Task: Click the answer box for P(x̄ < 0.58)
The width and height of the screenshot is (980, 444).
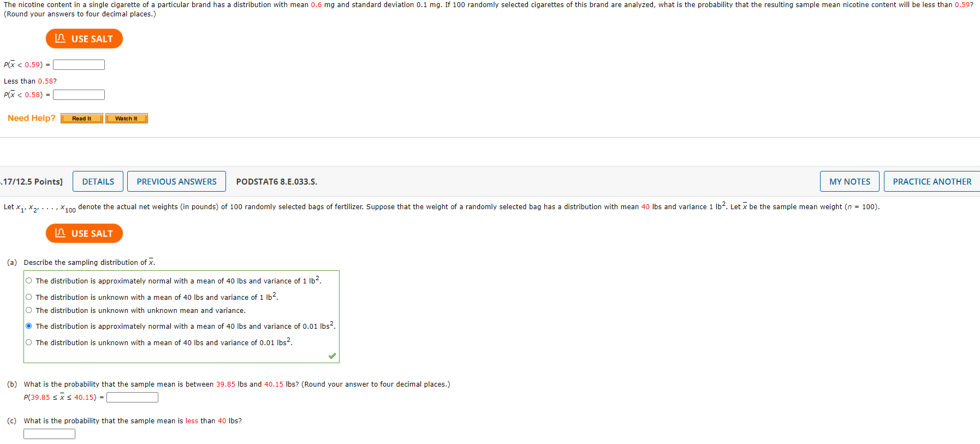Action: click(x=79, y=95)
